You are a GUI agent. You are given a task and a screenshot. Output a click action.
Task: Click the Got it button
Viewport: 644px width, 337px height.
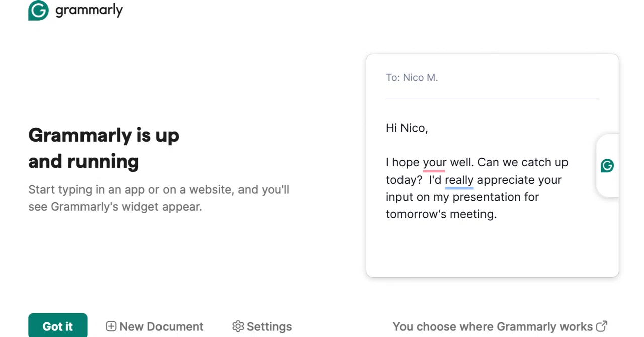click(x=58, y=326)
